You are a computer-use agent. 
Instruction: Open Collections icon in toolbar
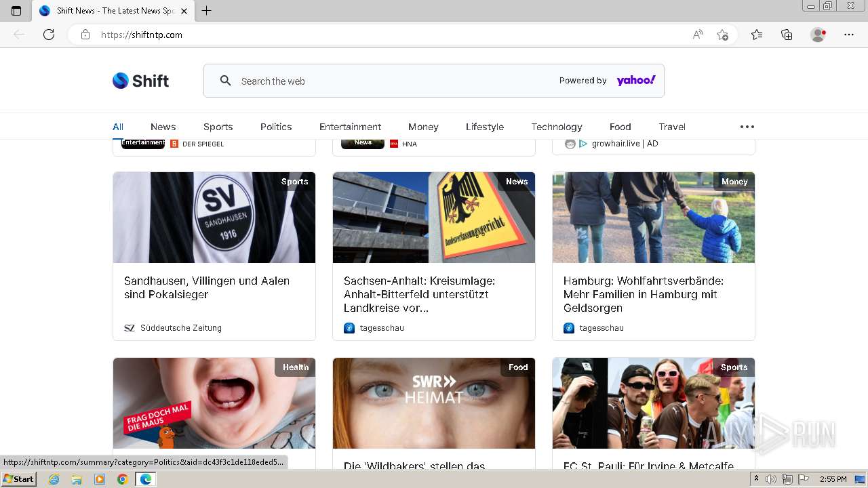pos(787,35)
